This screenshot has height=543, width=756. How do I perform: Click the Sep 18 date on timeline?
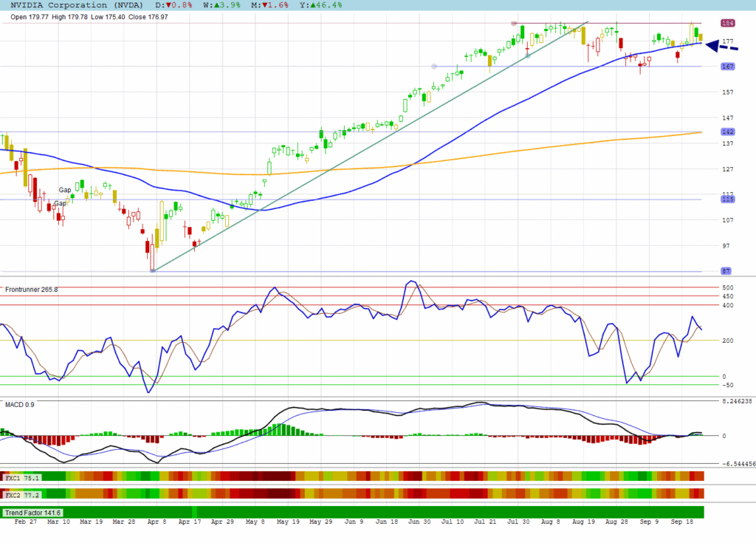pos(681,522)
